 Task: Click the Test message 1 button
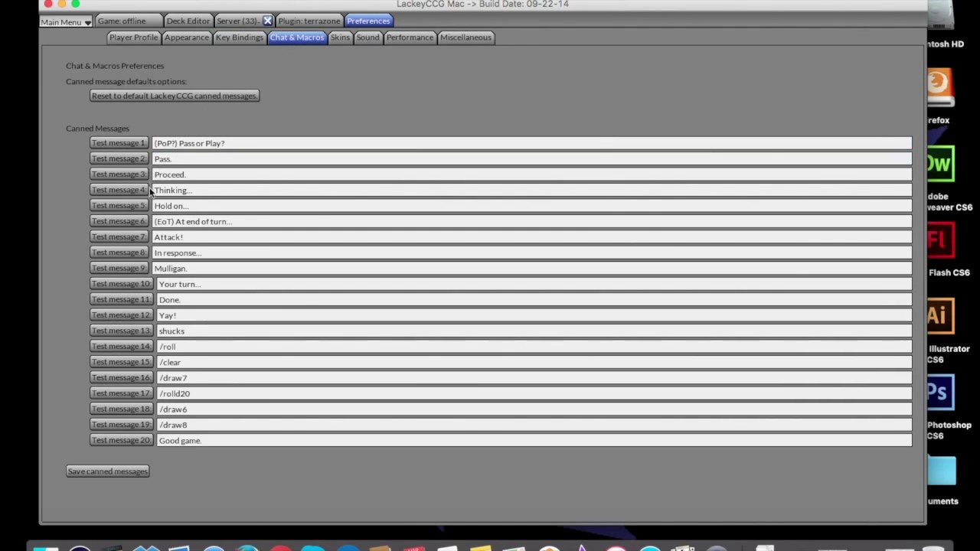pyautogui.click(x=119, y=143)
